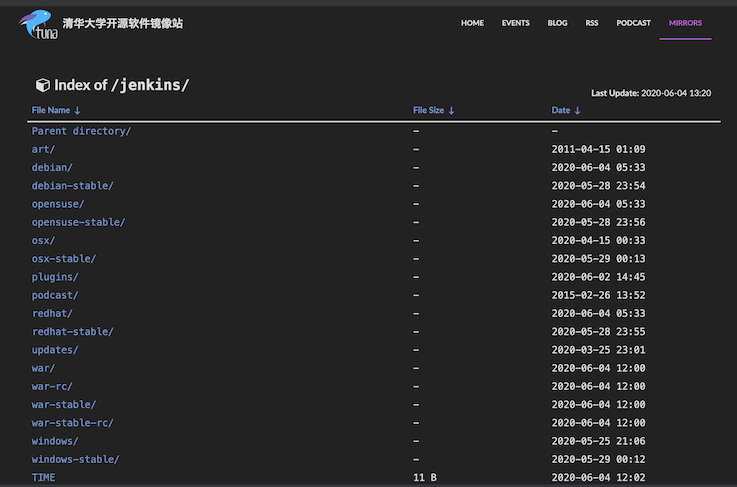Sort by File Name arrow

[77, 111]
